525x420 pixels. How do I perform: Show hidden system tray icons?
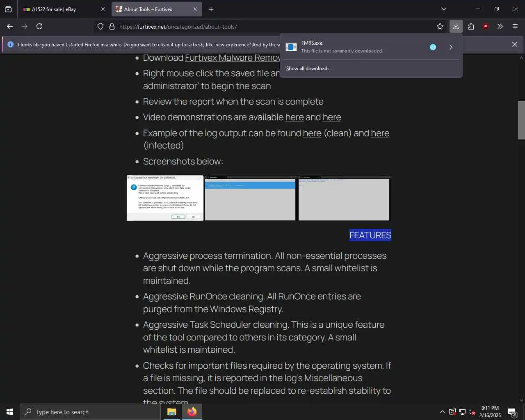442,412
